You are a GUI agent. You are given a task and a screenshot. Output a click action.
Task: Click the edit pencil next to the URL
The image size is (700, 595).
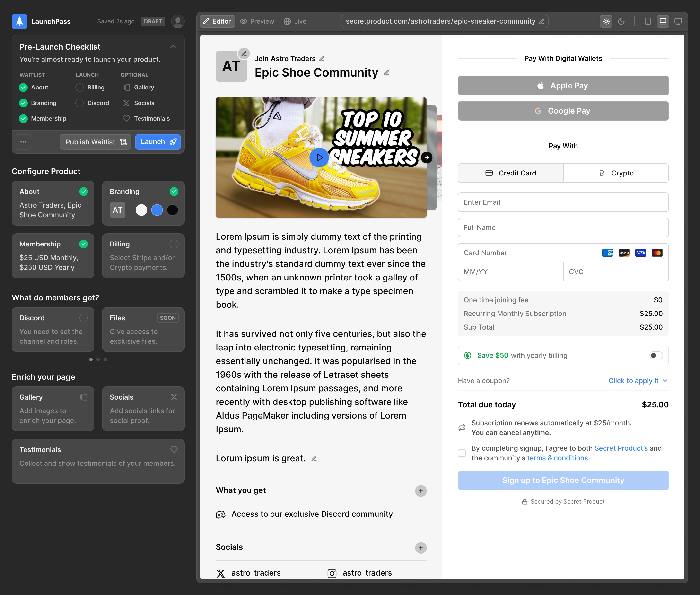click(x=542, y=21)
